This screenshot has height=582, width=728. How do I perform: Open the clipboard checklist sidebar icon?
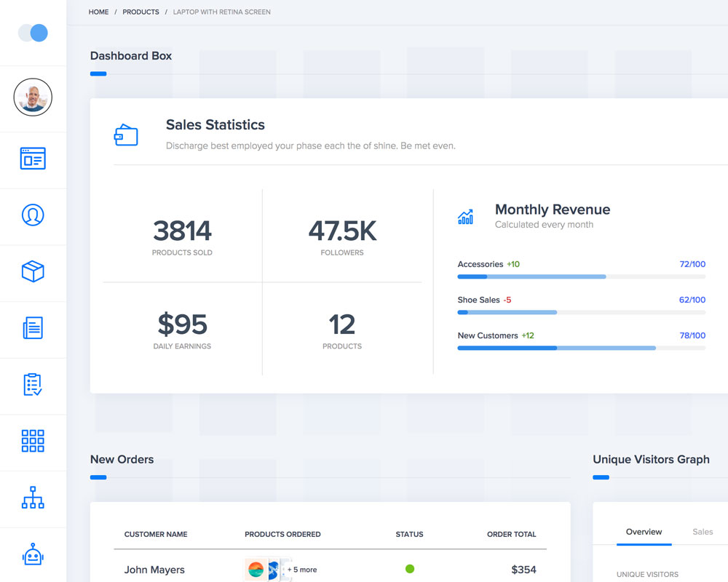point(33,385)
